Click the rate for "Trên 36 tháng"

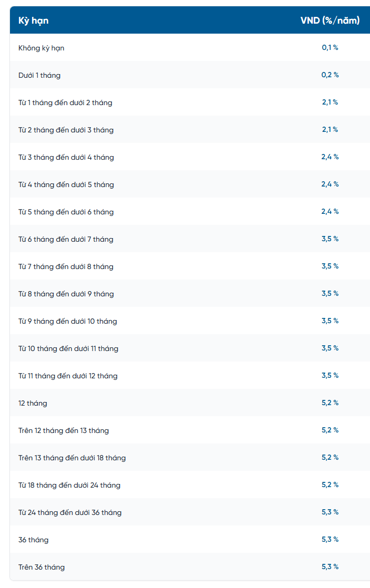[330, 567]
